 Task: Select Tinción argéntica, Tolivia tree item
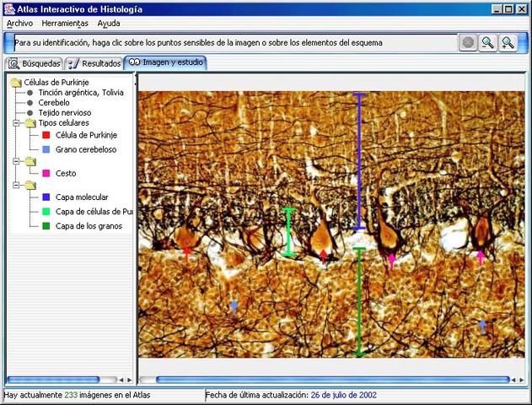(81, 92)
